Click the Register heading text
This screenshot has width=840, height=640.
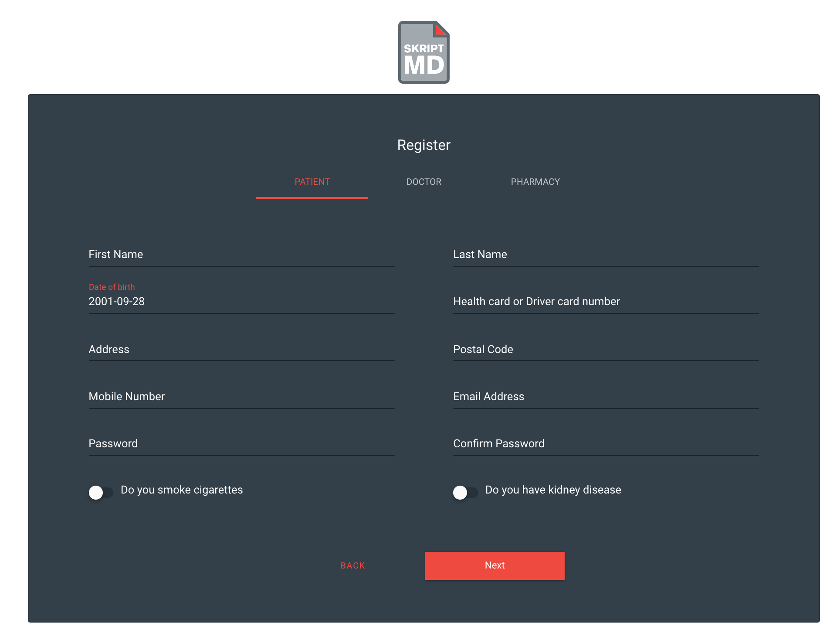click(423, 145)
